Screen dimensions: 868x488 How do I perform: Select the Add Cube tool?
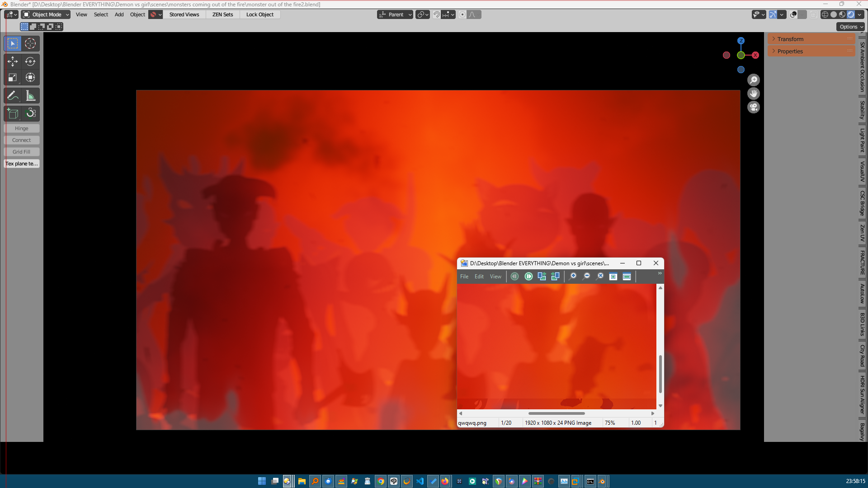click(x=13, y=113)
